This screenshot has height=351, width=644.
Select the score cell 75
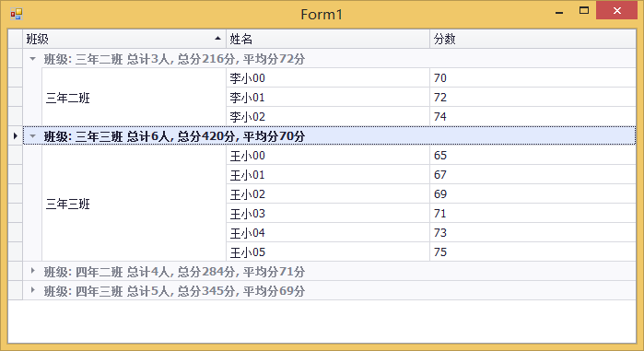tap(533, 252)
